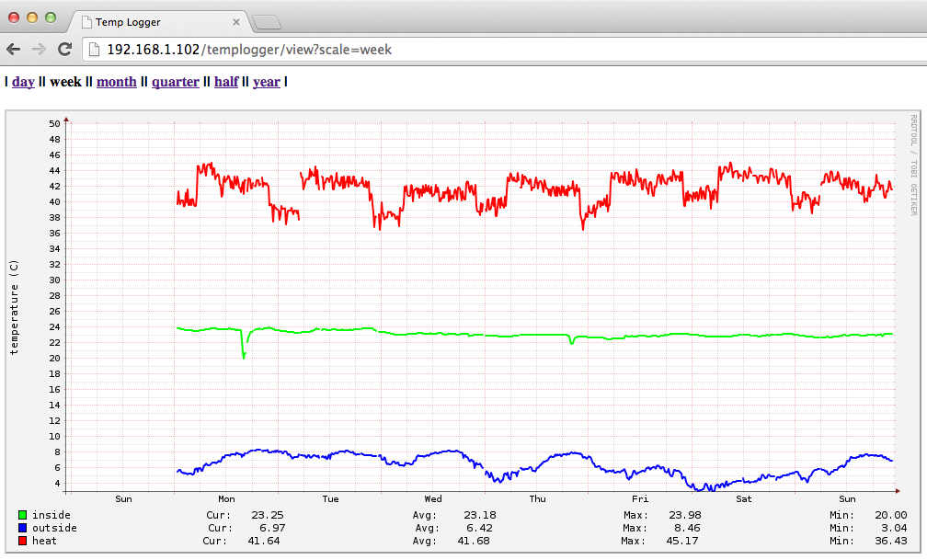Image resolution: width=927 pixels, height=560 pixels.
Task: Select the half-year time scale
Action: tap(226, 81)
